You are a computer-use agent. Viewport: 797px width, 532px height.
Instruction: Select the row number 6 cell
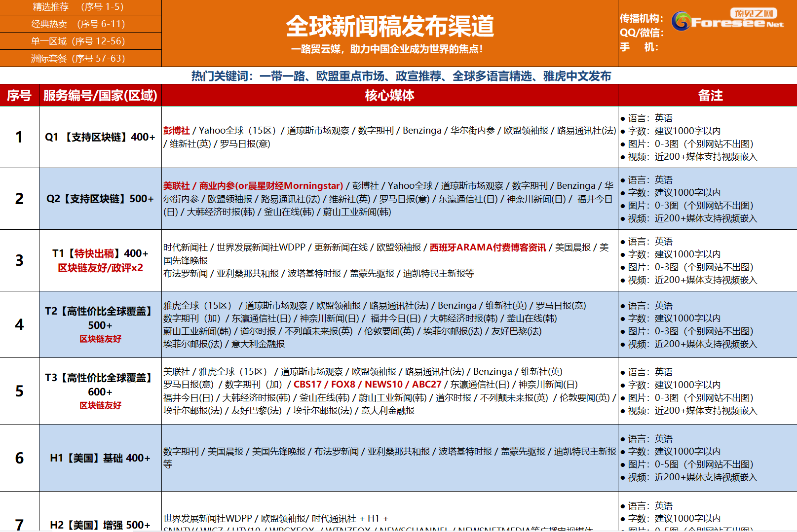[x=19, y=458]
